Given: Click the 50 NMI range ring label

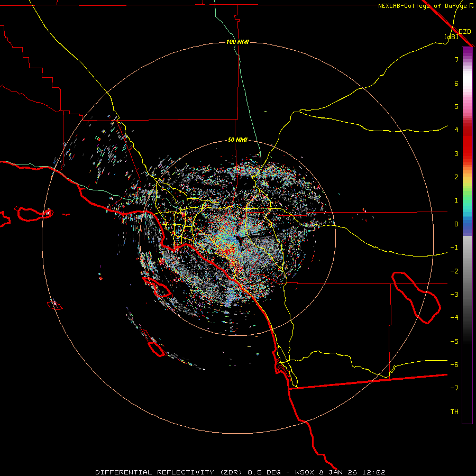Looking at the screenshot, I should pyautogui.click(x=237, y=140).
